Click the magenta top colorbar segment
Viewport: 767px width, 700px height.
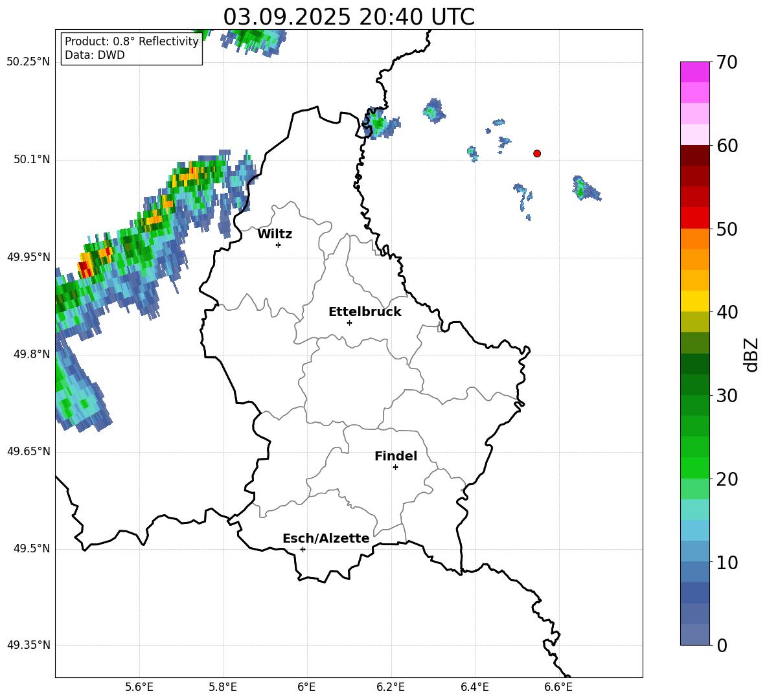[x=694, y=73]
